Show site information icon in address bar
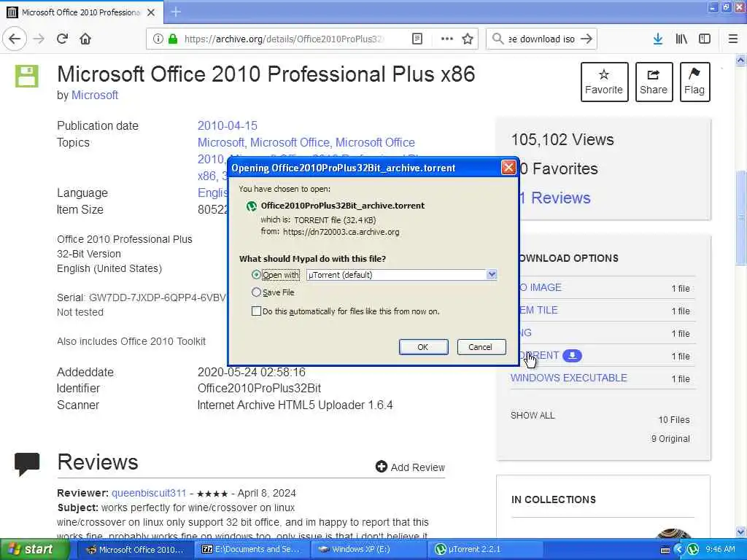This screenshot has height=560, width=747. tap(158, 39)
